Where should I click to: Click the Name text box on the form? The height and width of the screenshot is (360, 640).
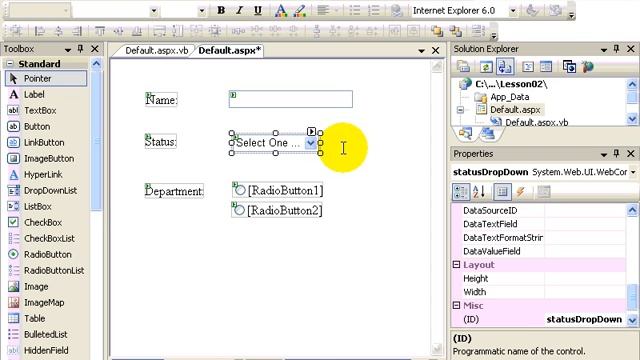point(291,99)
